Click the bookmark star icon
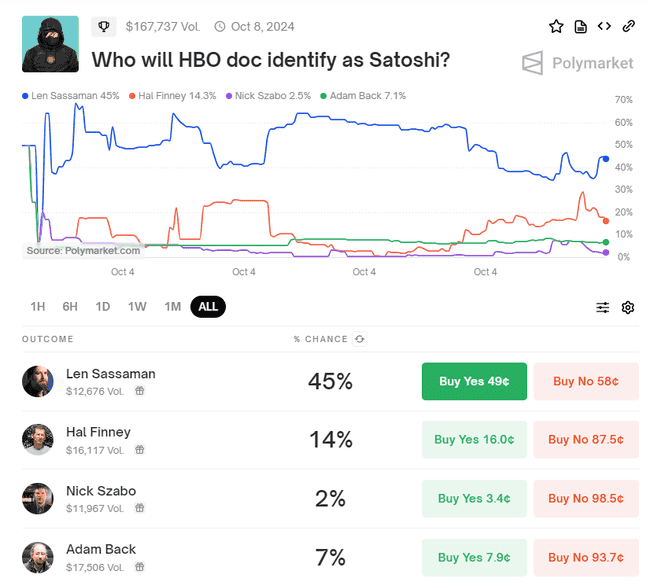The height and width of the screenshot is (582, 650). click(557, 26)
